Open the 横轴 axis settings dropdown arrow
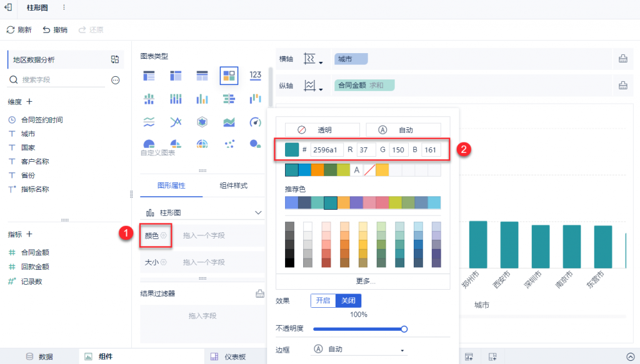Image resolution: width=640 pixels, height=364 pixels. click(x=321, y=63)
